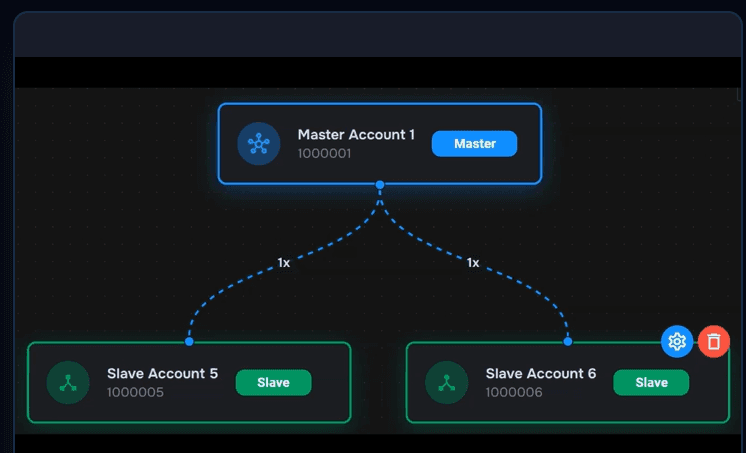Click the Slave badge on Slave Account 5

273,383
